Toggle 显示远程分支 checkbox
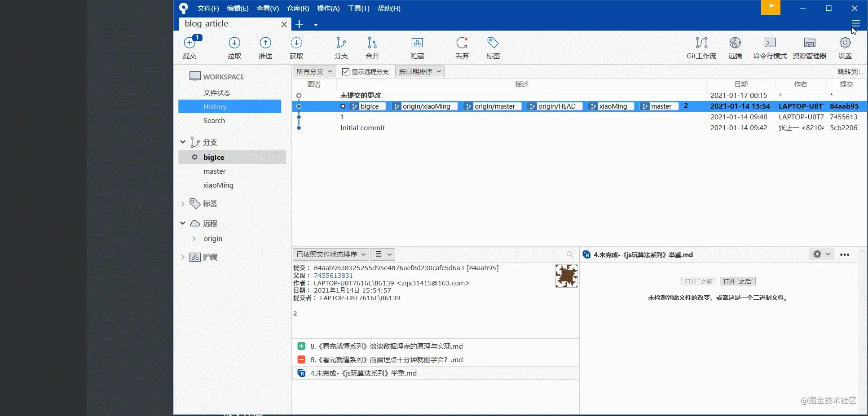868x416 pixels. [345, 72]
